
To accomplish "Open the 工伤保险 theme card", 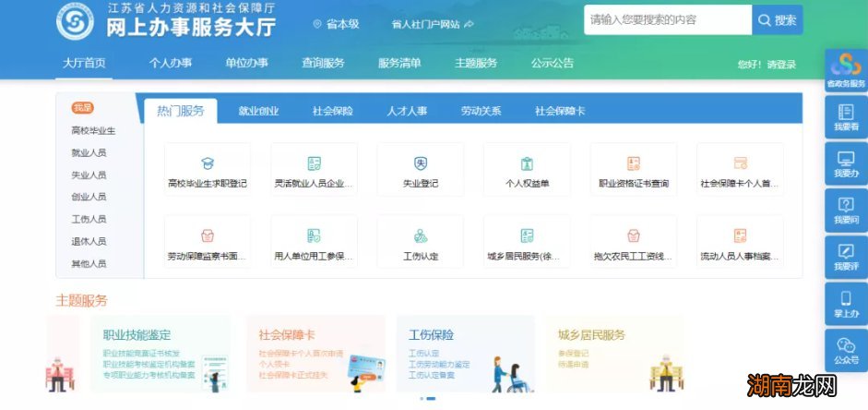I will tap(466, 354).
